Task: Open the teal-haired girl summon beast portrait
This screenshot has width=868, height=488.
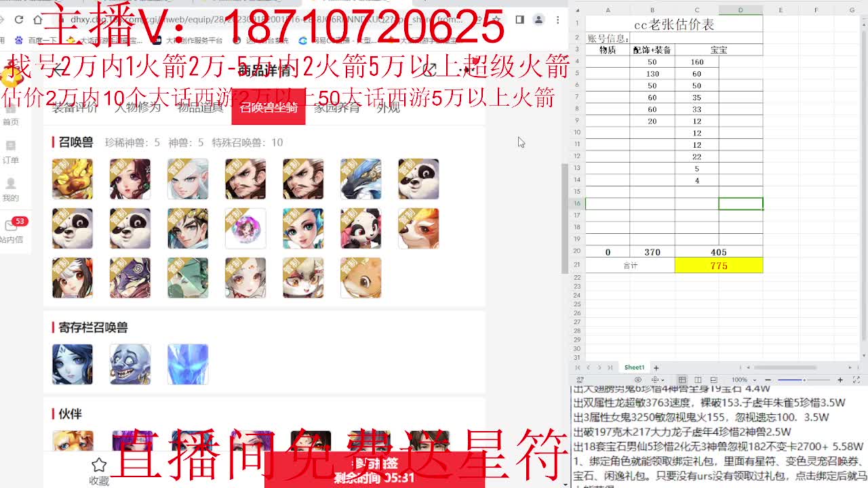Action: [x=303, y=228]
